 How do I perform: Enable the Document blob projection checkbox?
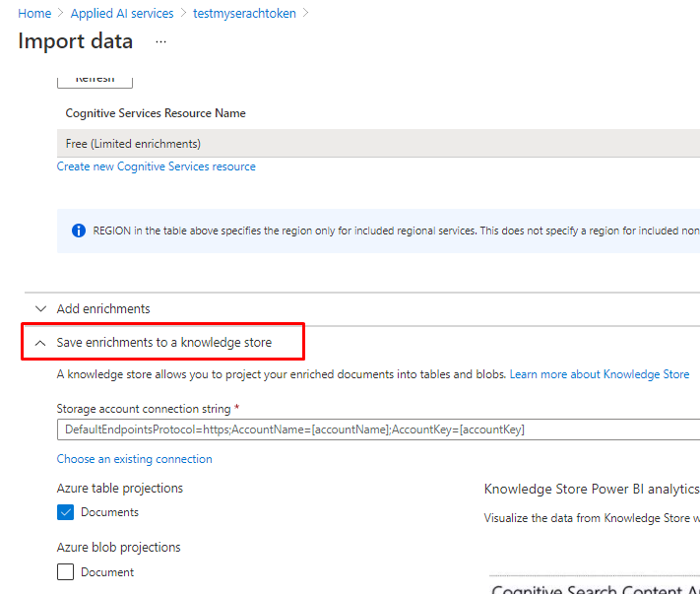click(66, 572)
